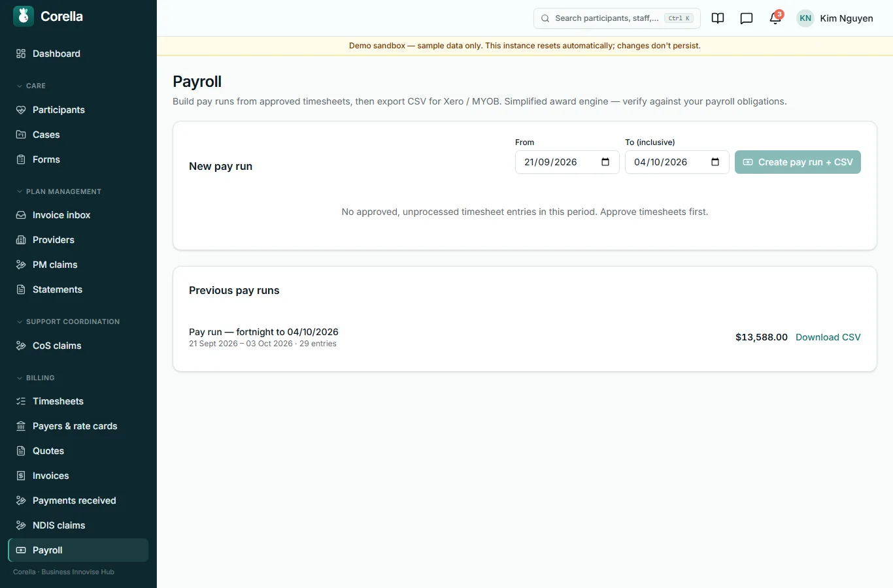The image size is (893, 588).
Task: Open the To (inclusive) calendar picker
Action: 715,162
